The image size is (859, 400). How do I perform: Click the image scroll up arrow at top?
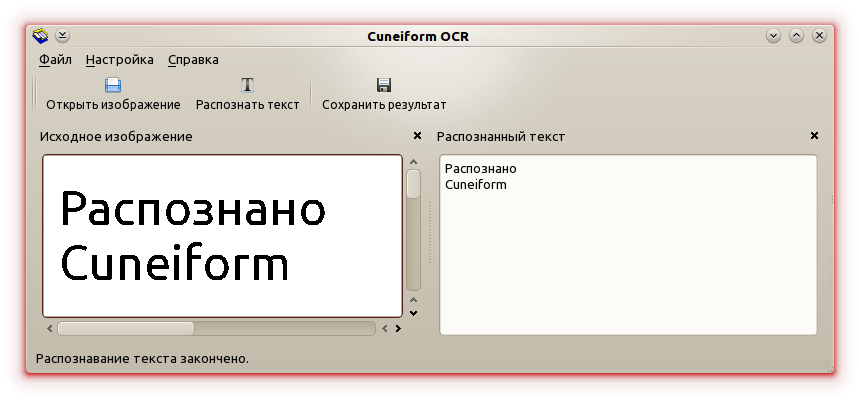point(414,162)
